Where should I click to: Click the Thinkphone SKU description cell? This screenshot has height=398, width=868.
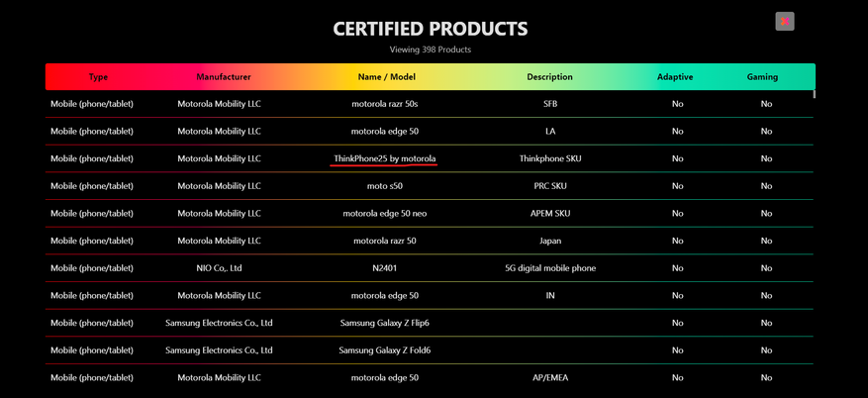550,158
